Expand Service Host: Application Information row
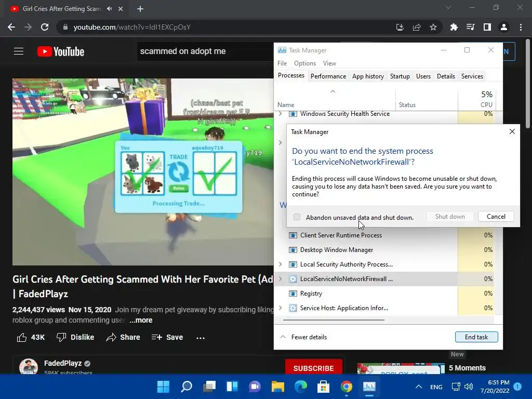 click(x=280, y=308)
